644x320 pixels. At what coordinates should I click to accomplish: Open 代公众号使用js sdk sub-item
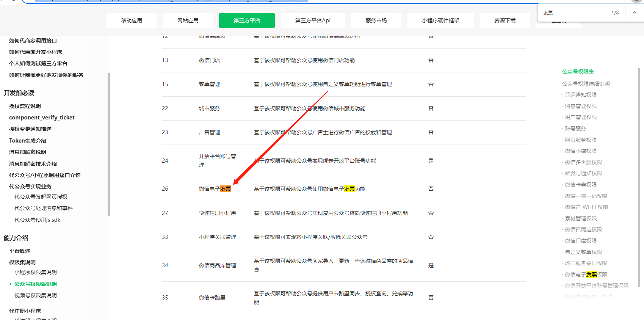(38, 220)
